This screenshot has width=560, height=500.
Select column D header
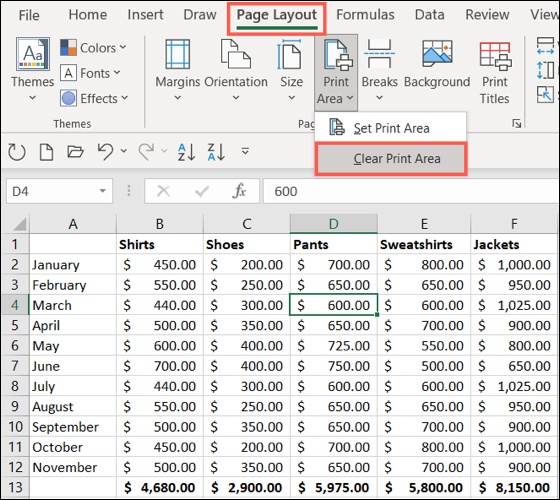pos(334,224)
